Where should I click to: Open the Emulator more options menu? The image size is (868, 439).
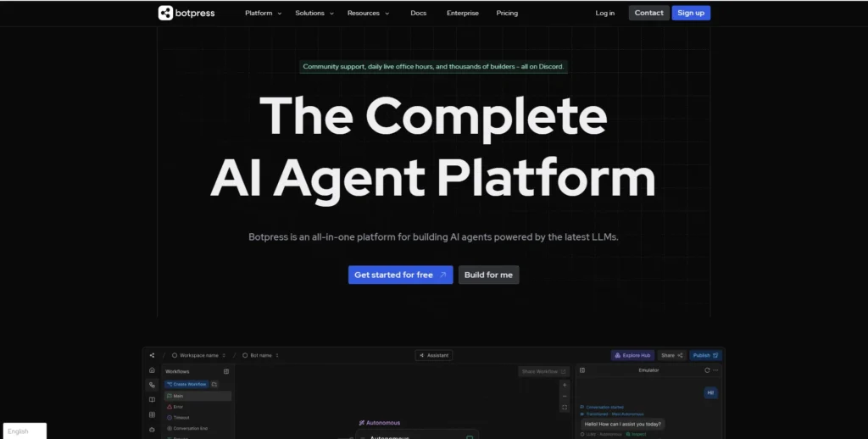[x=715, y=370]
